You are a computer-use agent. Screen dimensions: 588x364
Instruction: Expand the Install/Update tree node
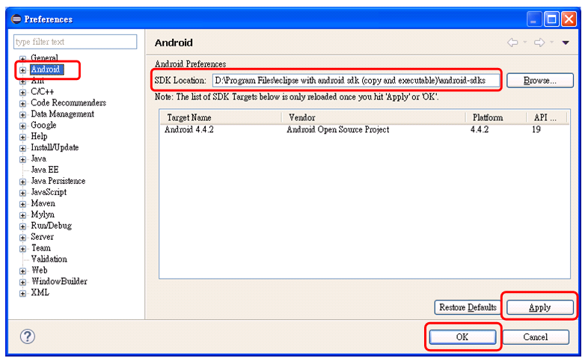tap(22, 148)
